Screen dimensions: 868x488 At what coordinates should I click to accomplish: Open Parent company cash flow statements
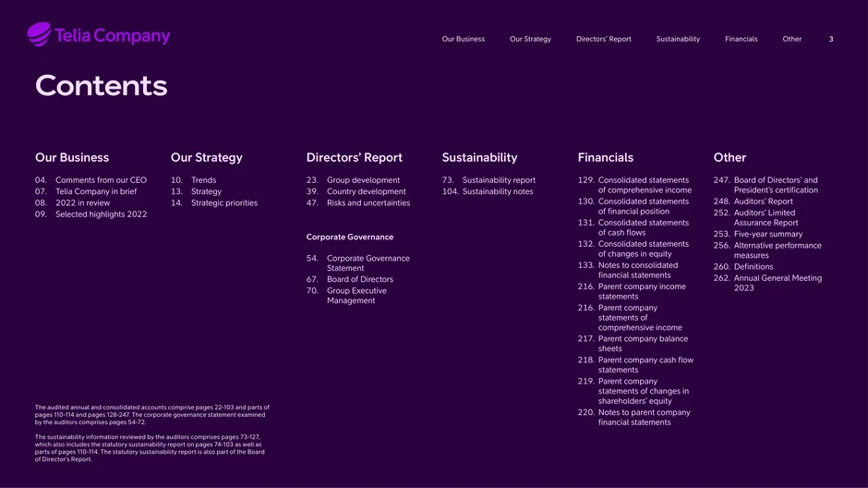pos(635,364)
